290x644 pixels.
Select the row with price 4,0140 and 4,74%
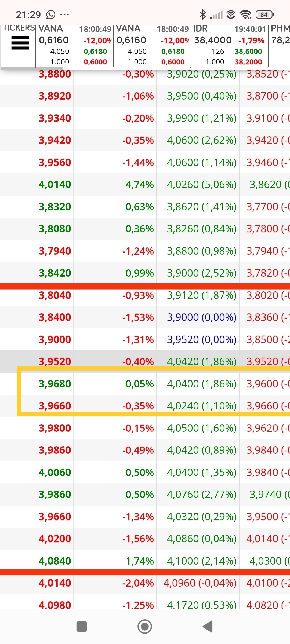[x=145, y=185]
